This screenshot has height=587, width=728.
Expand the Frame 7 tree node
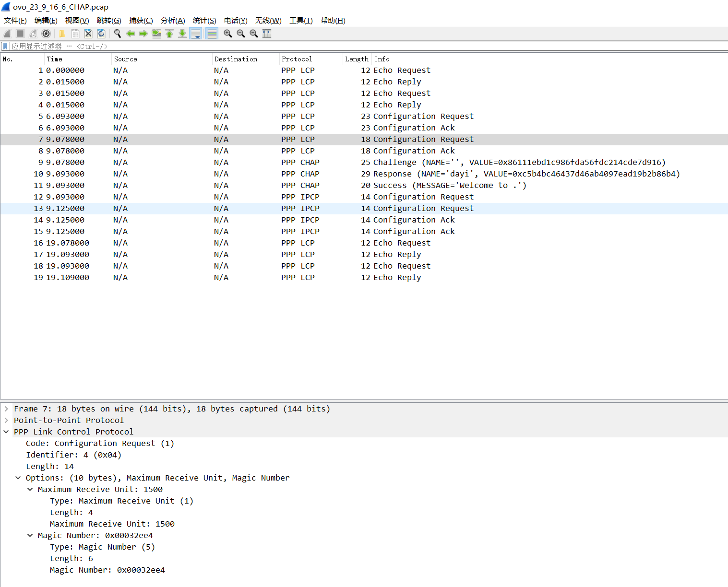click(6, 409)
